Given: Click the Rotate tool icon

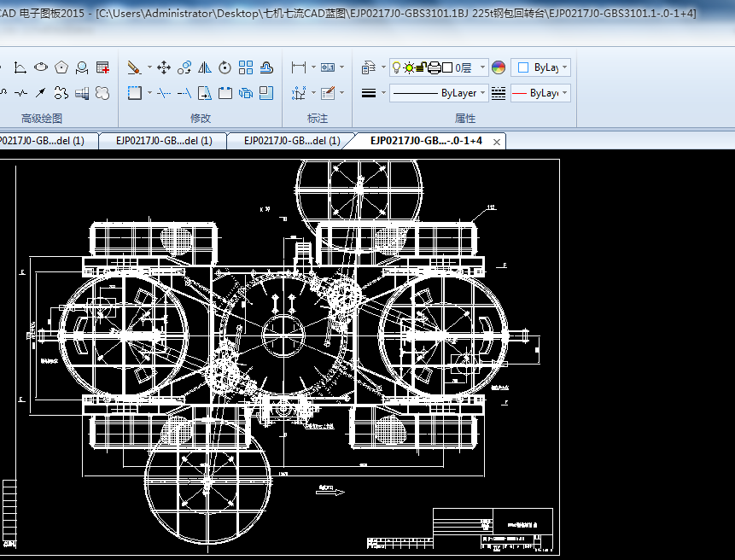Looking at the screenshot, I should (225, 67).
